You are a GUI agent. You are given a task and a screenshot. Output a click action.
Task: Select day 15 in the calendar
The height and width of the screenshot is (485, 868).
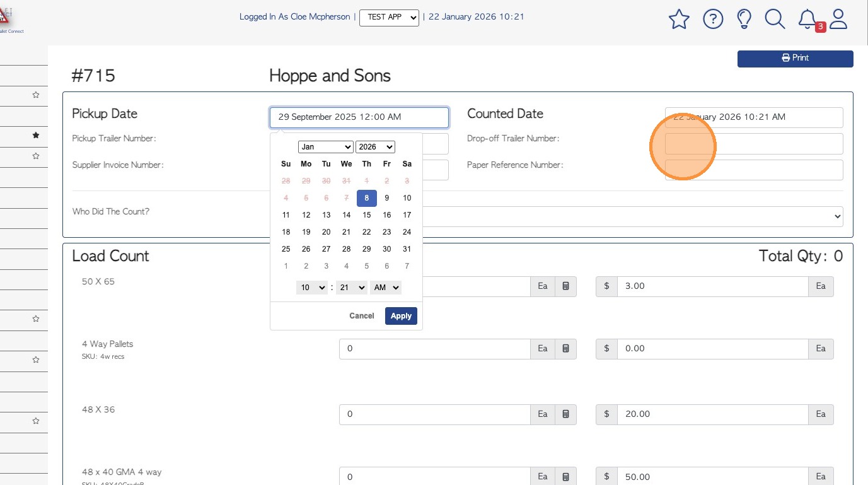[x=367, y=215]
